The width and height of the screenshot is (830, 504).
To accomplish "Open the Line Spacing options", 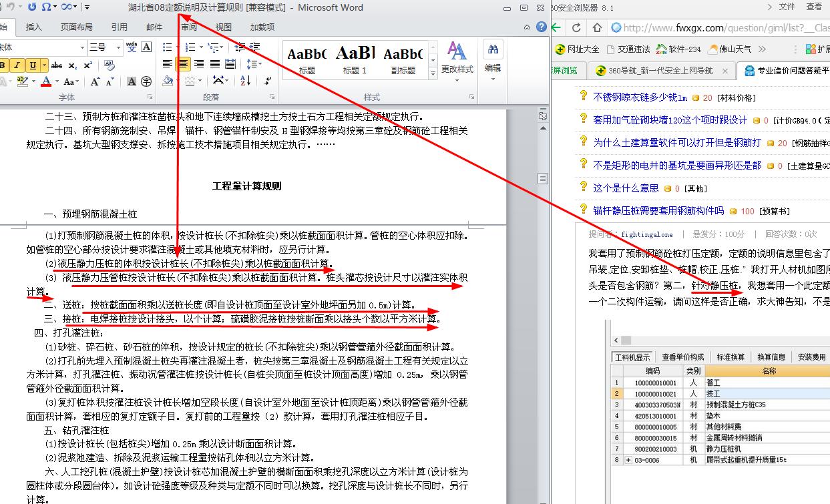I will point(254,64).
